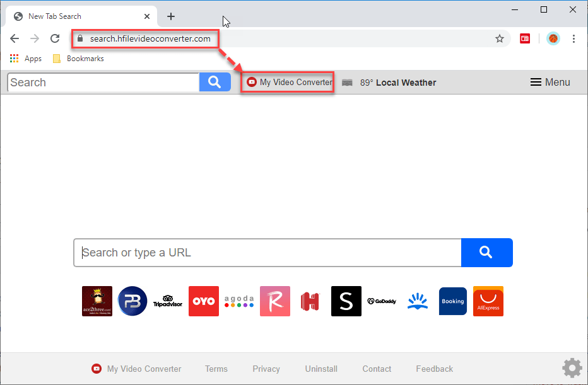Open the OYO shortcut tile

(x=204, y=301)
